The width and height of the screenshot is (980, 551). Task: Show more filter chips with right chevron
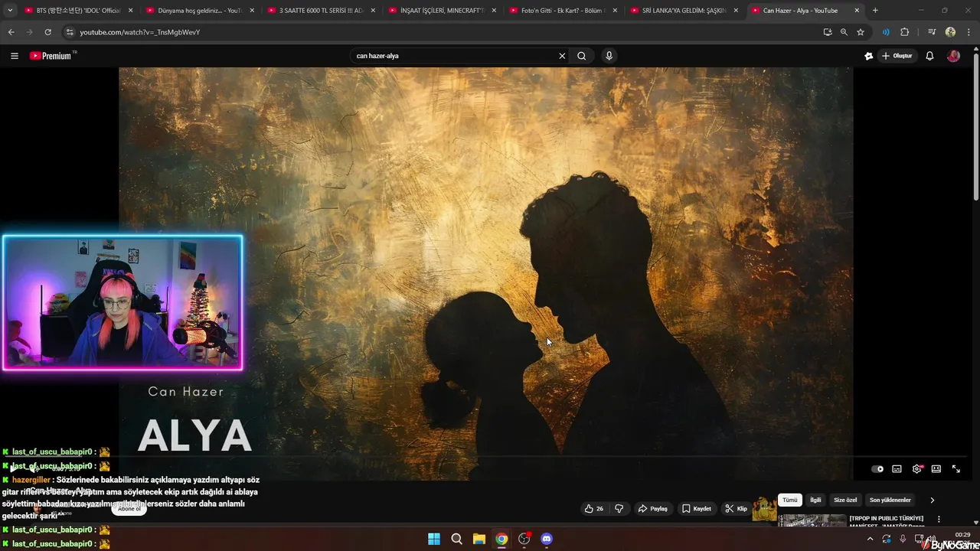coord(932,500)
